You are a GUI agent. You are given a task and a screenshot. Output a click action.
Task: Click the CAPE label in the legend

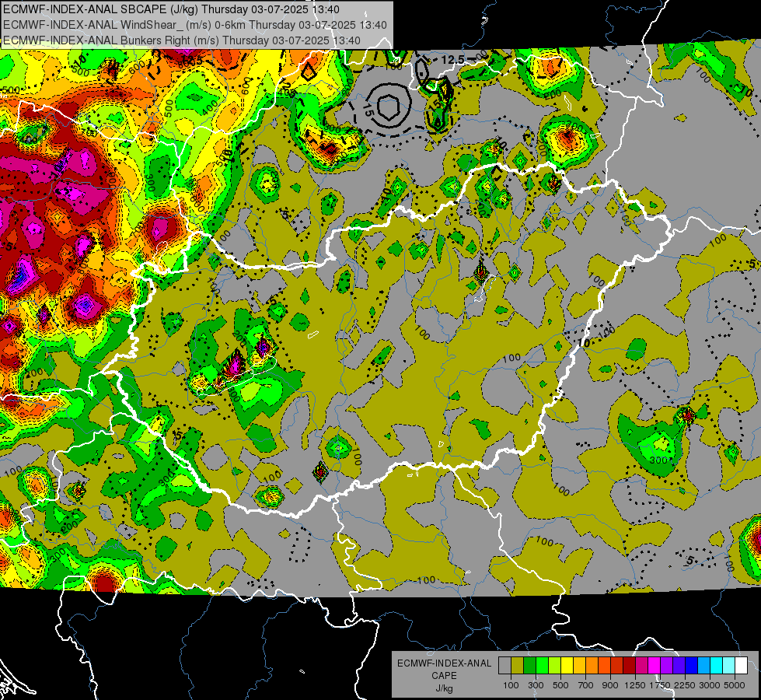444,676
